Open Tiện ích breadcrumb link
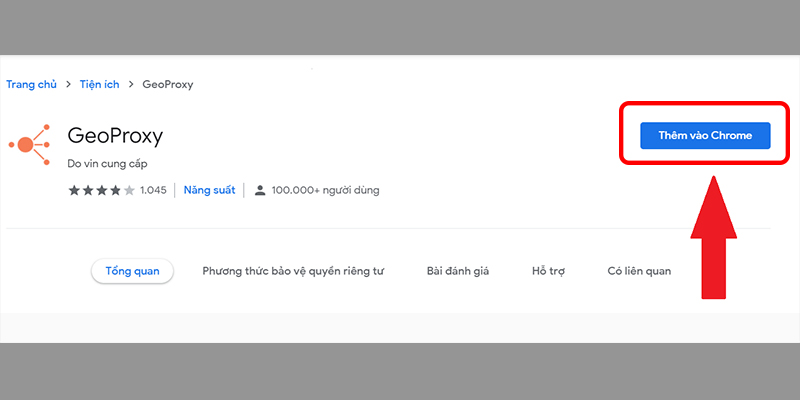 pos(99,85)
